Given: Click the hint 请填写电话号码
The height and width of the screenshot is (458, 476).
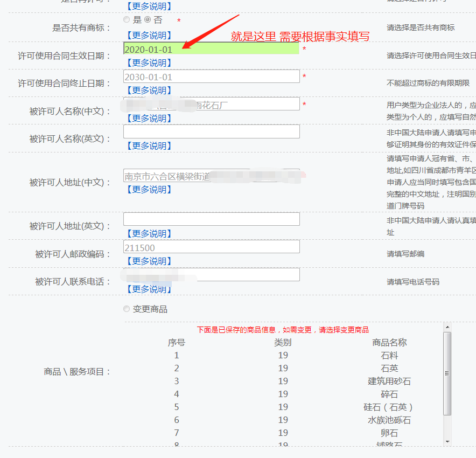Looking at the screenshot, I should coord(413,282).
